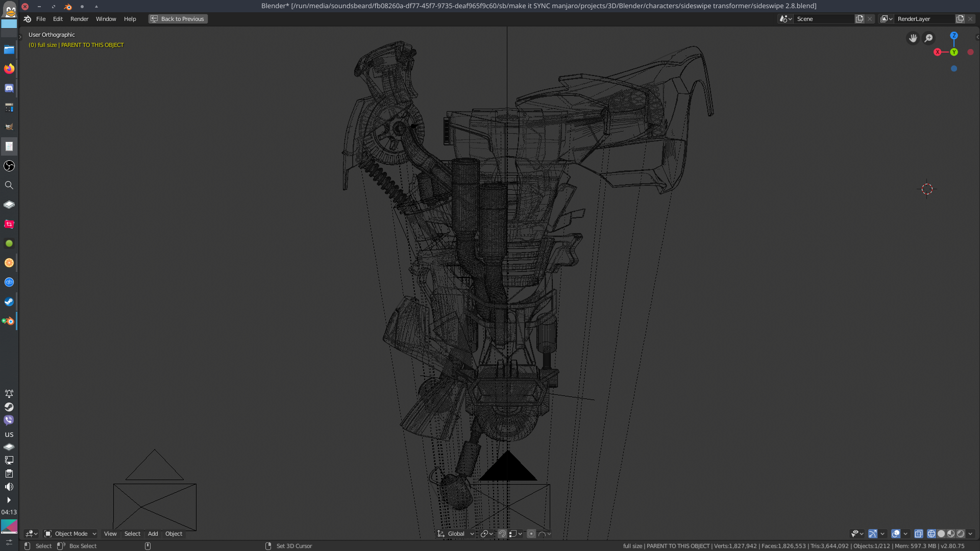Toggle proportional editing
Screen dimensions: 980x551
[531, 534]
